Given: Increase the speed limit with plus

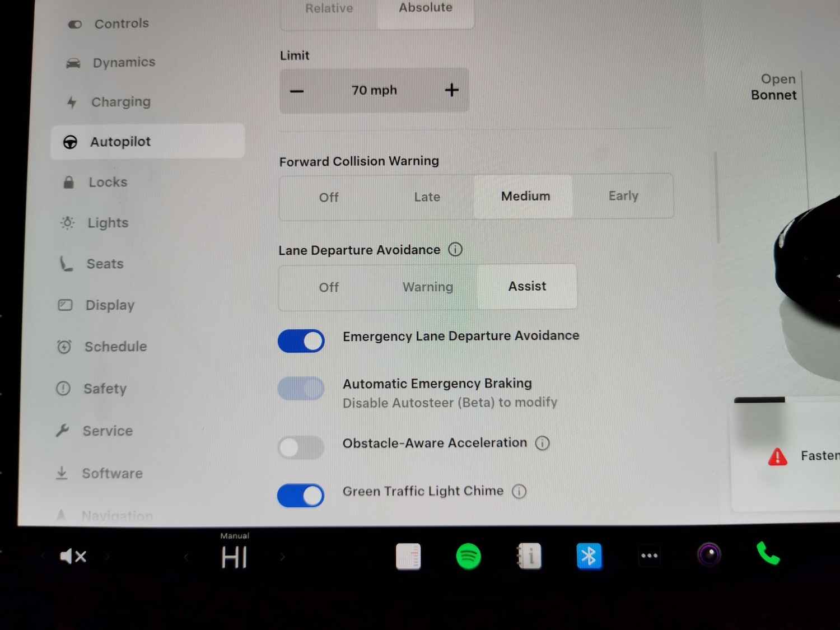Looking at the screenshot, I should click(x=451, y=90).
